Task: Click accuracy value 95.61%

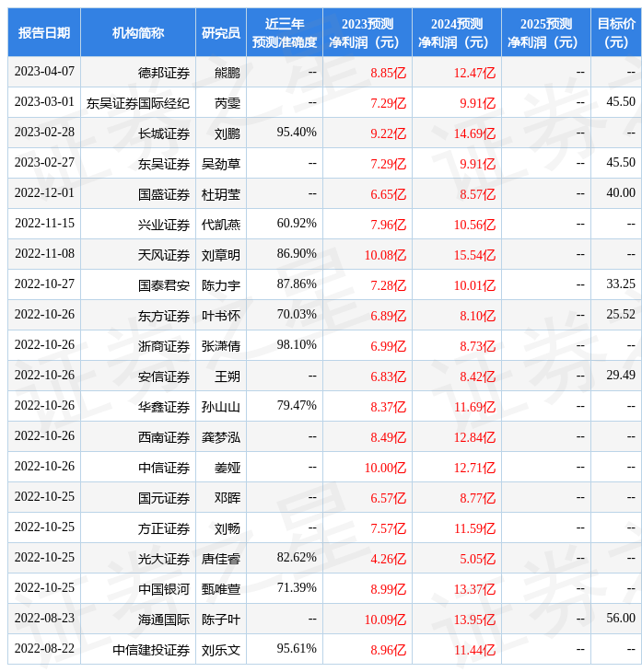Action: coord(297,648)
